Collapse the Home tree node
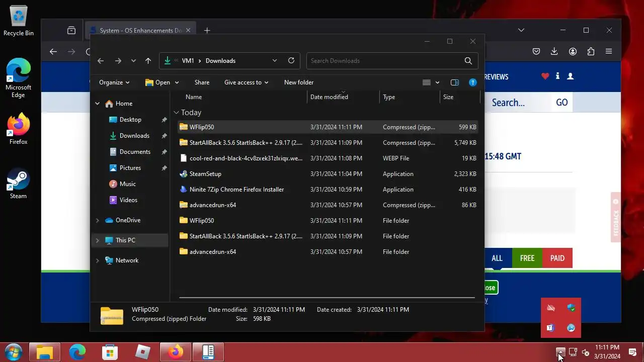Viewport: 644px width, 362px height. tap(97, 104)
